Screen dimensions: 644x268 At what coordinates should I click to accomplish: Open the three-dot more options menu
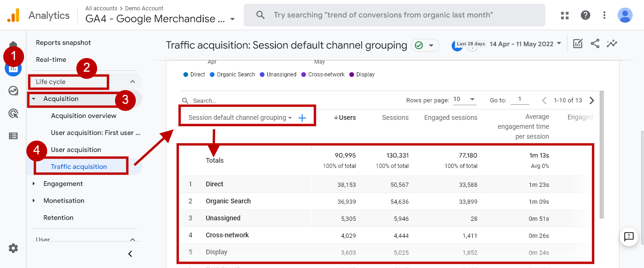coord(604,15)
